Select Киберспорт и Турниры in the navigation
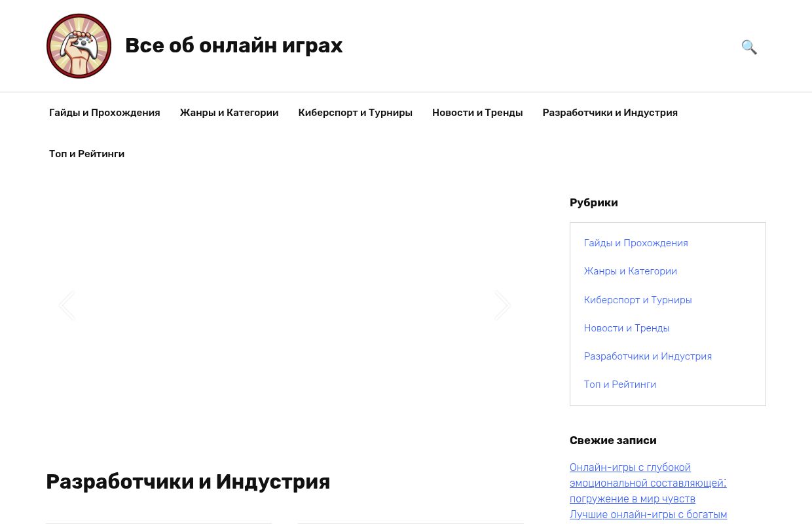The width and height of the screenshot is (812, 524). coord(355,113)
